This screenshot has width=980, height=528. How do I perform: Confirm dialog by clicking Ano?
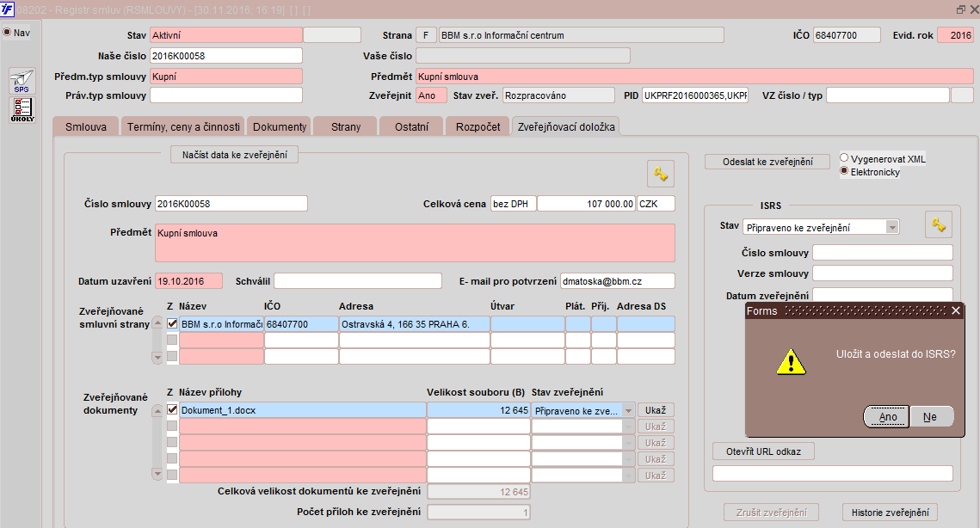(x=888, y=416)
